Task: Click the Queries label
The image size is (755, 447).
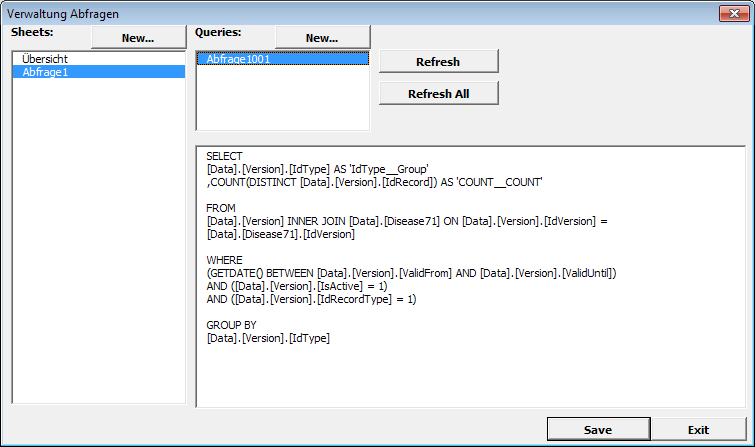Action: pos(218,32)
